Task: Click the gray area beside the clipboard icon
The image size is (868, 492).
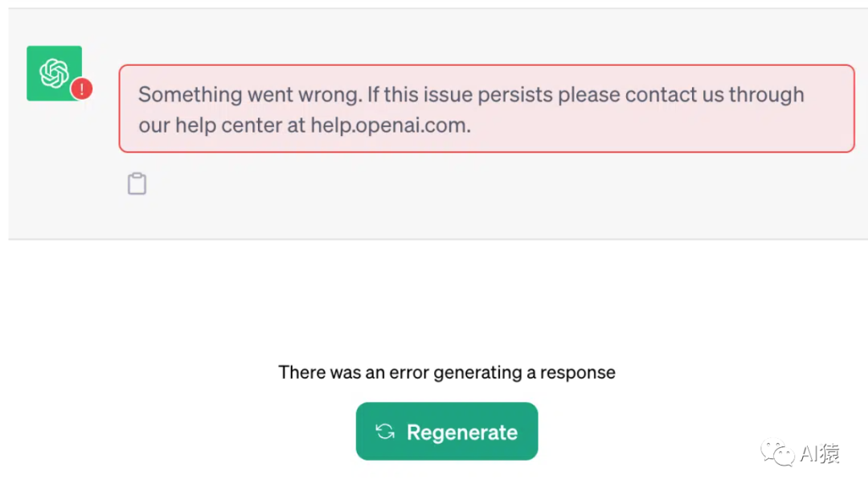Action: (x=402, y=193)
